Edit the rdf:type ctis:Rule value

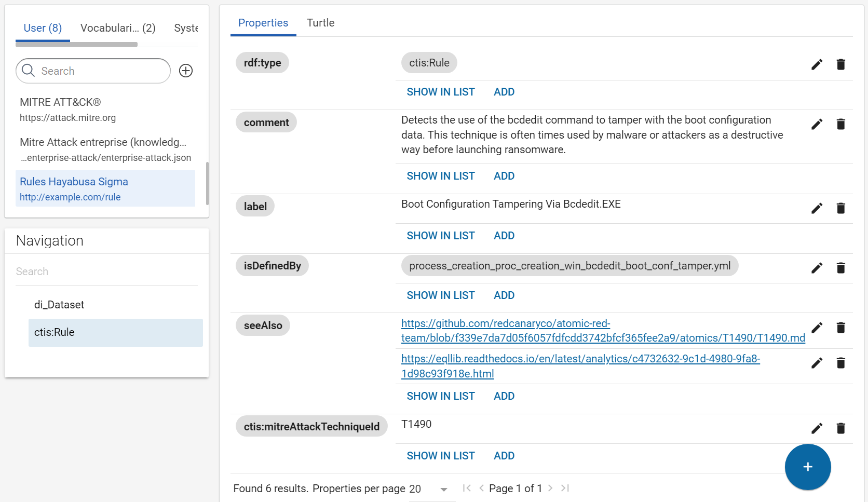click(x=817, y=64)
